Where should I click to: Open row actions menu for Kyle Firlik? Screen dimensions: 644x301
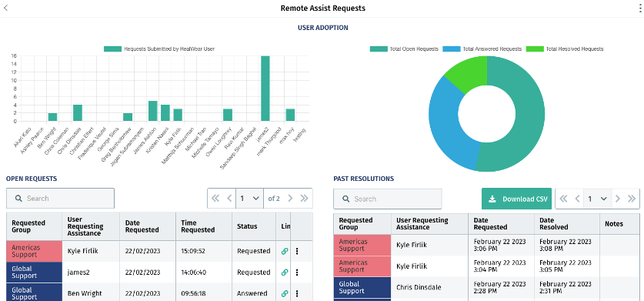click(297, 251)
